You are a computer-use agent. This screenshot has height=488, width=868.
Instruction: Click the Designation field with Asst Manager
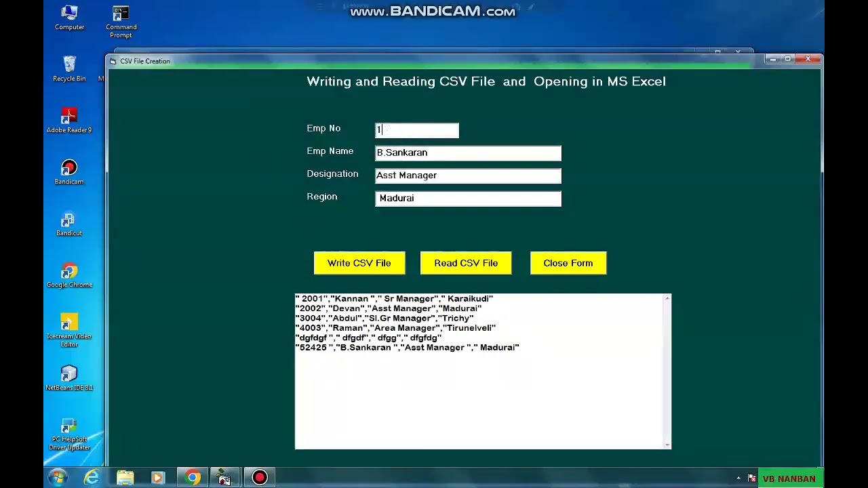point(468,176)
